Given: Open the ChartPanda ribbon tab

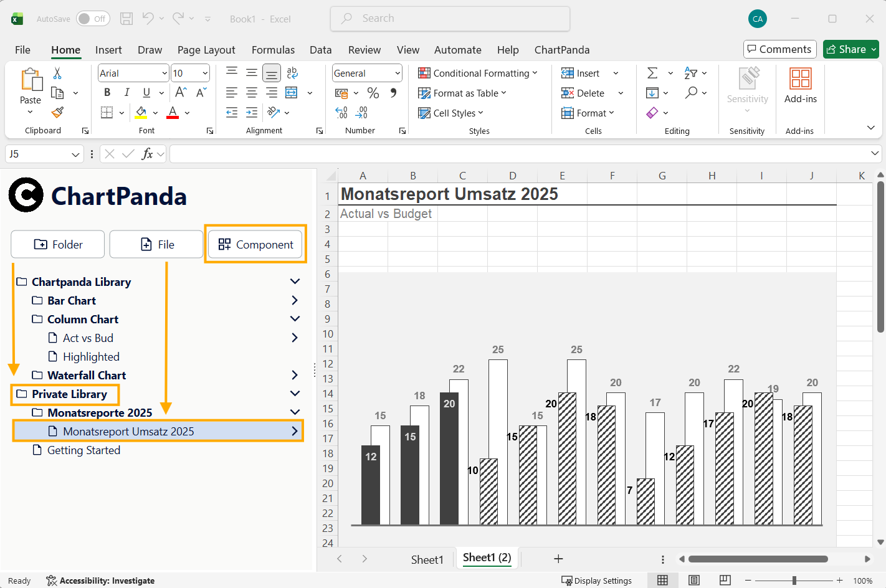Looking at the screenshot, I should (x=561, y=50).
